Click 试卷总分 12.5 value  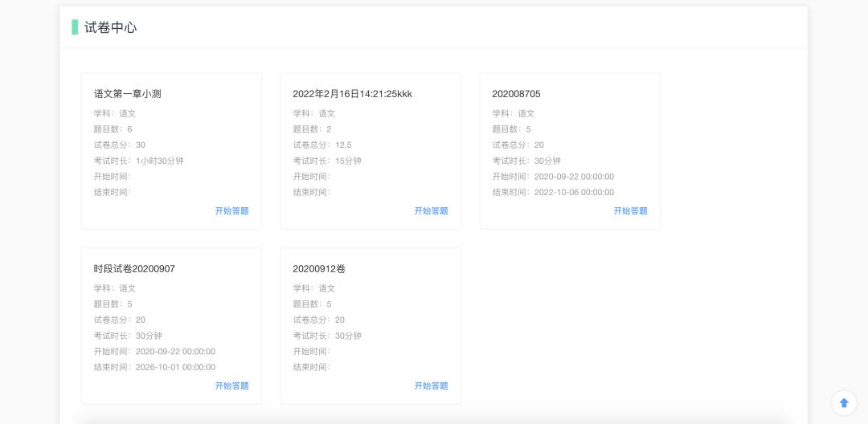(343, 145)
